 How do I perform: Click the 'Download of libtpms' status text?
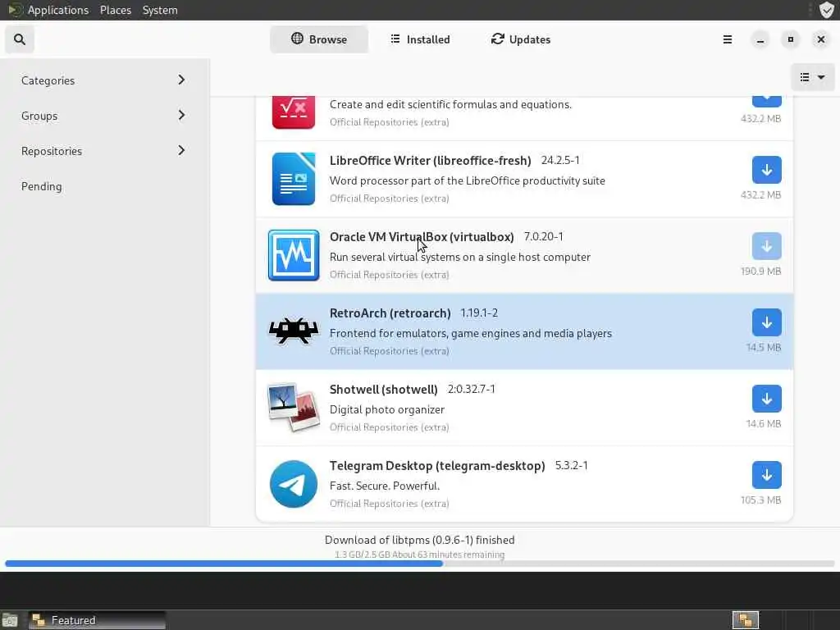click(419, 540)
